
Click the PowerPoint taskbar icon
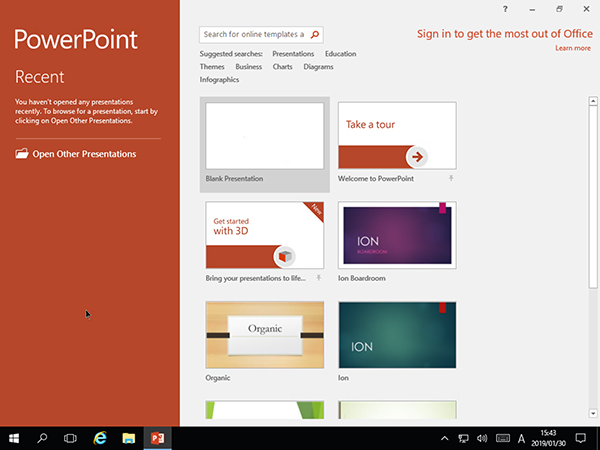(x=158, y=438)
